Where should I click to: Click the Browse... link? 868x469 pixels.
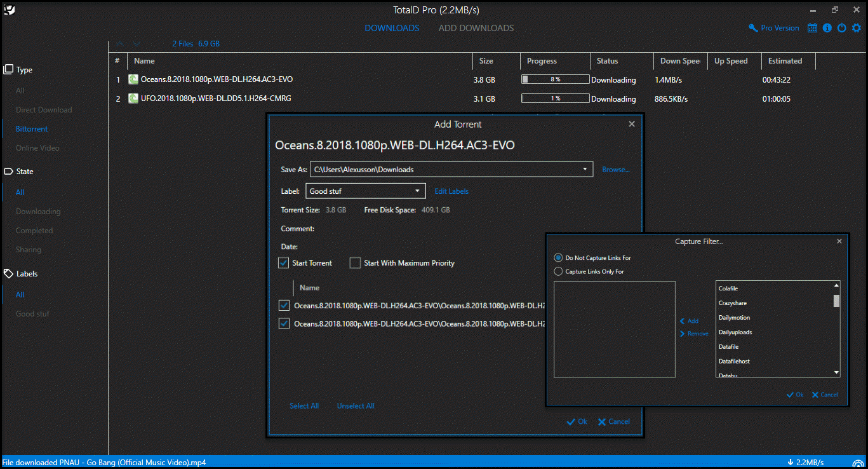pyautogui.click(x=616, y=170)
